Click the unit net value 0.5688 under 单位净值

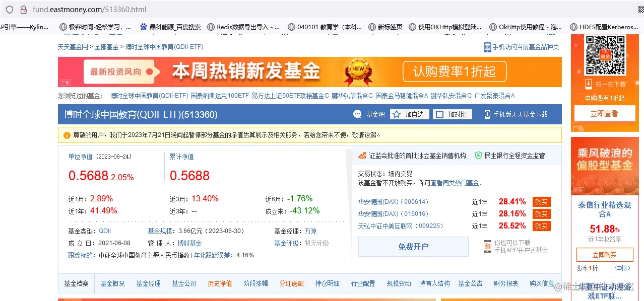(x=89, y=176)
